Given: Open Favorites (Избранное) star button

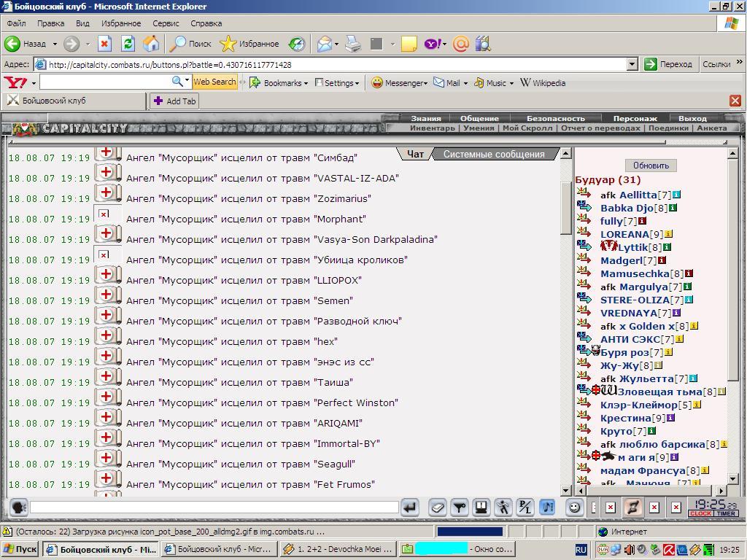Looking at the screenshot, I should 249,44.
